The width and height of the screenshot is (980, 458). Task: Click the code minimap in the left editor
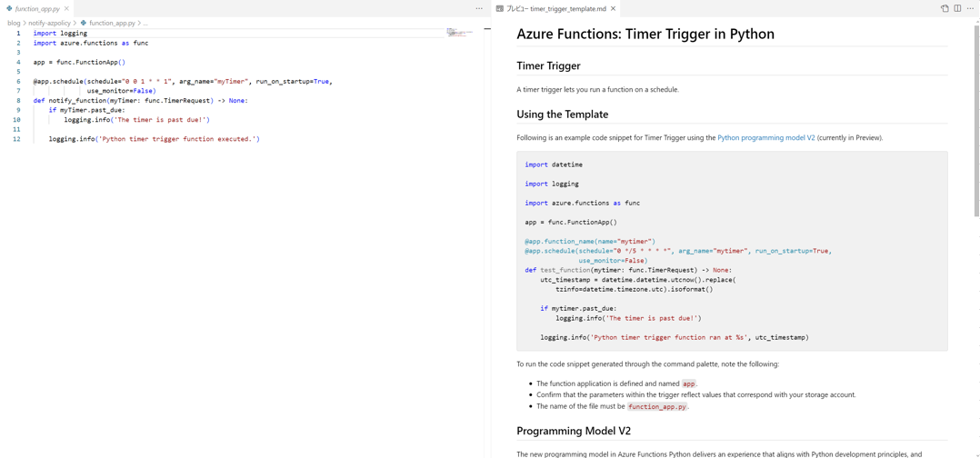461,33
